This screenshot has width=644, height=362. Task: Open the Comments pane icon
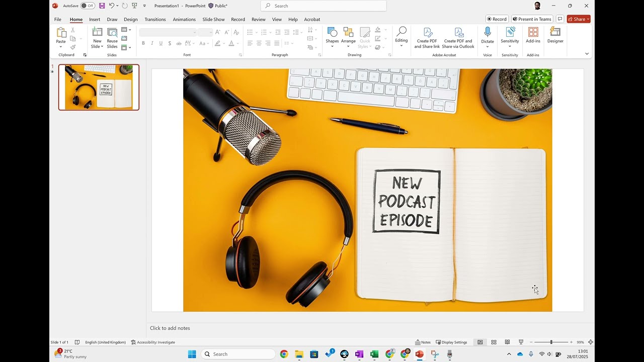[x=560, y=19]
